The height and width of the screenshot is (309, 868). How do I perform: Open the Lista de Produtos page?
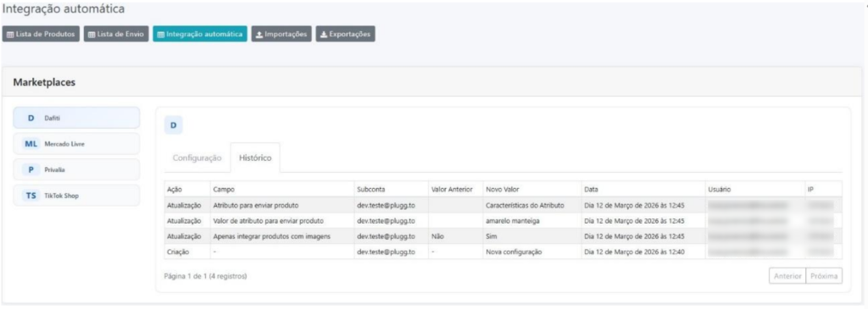click(x=41, y=34)
